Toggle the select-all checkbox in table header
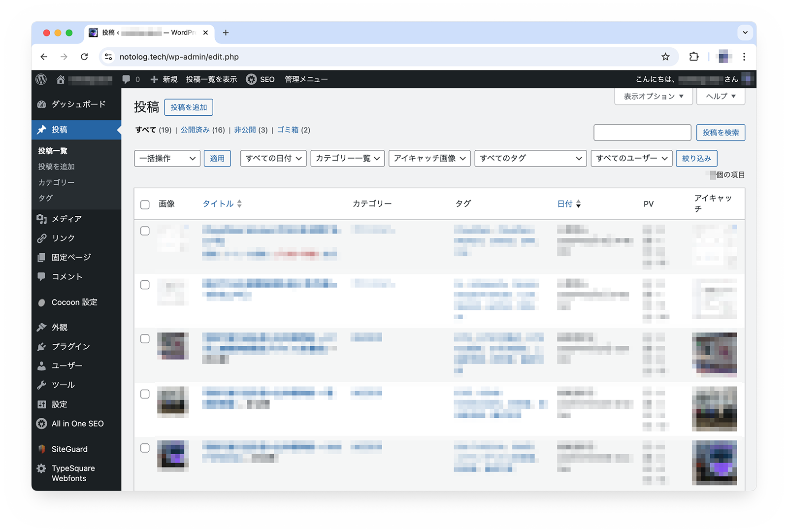The height and width of the screenshot is (532, 788). tap(145, 204)
